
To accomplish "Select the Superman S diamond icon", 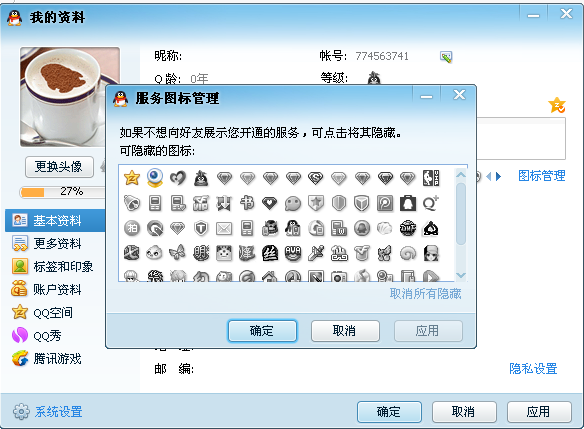I will 316,178.
